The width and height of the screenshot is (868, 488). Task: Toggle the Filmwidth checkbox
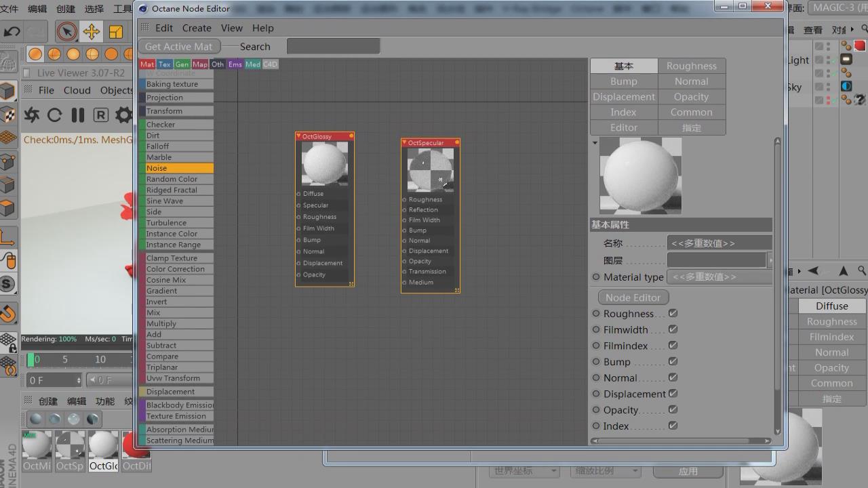(x=673, y=329)
